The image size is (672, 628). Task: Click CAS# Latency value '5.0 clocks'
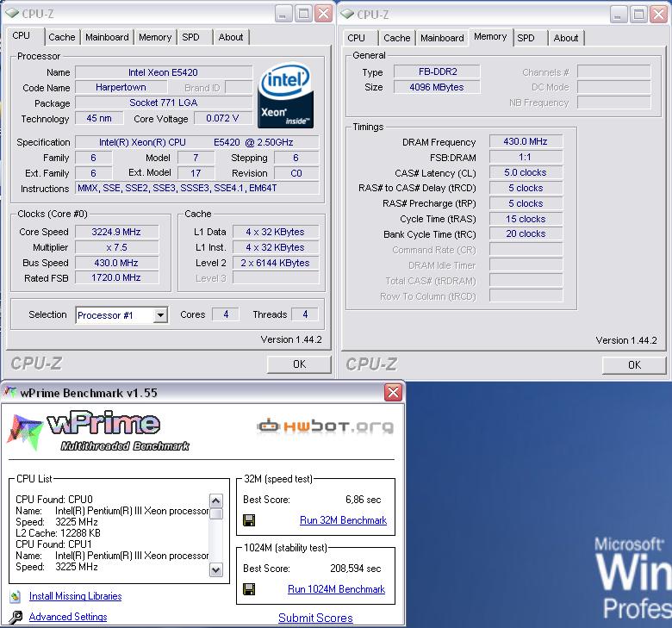coord(526,172)
